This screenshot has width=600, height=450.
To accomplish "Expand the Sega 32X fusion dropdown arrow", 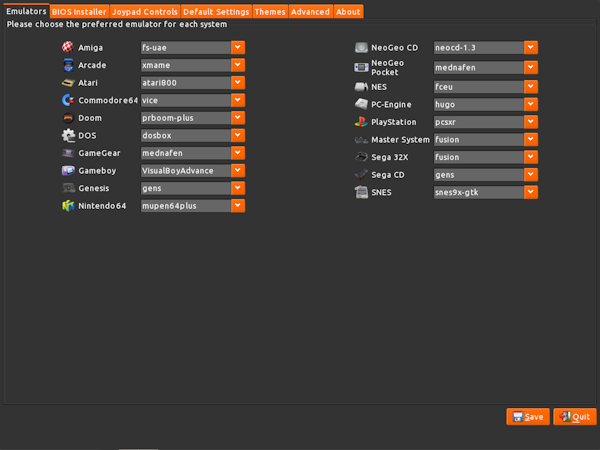I will (x=531, y=157).
